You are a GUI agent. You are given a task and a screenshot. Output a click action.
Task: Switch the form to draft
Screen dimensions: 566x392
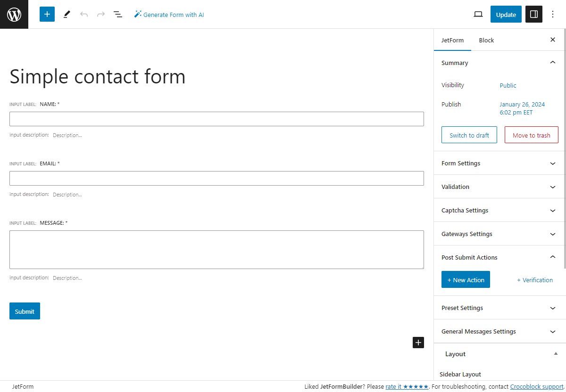click(x=469, y=135)
